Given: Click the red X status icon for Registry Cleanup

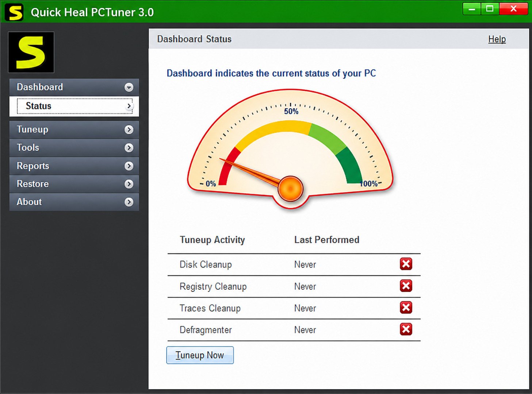Looking at the screenshot, I should pyautogui.click(x=406, y=286).
